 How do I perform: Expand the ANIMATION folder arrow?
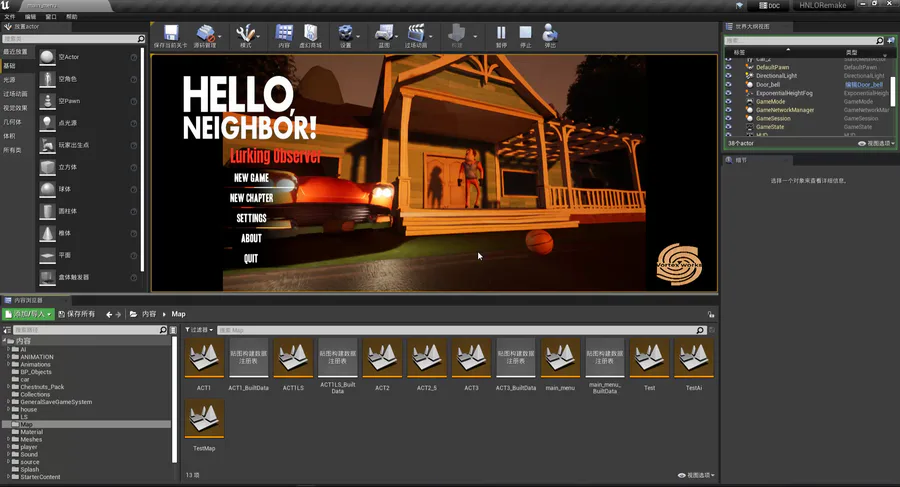[x=9, y=357]
